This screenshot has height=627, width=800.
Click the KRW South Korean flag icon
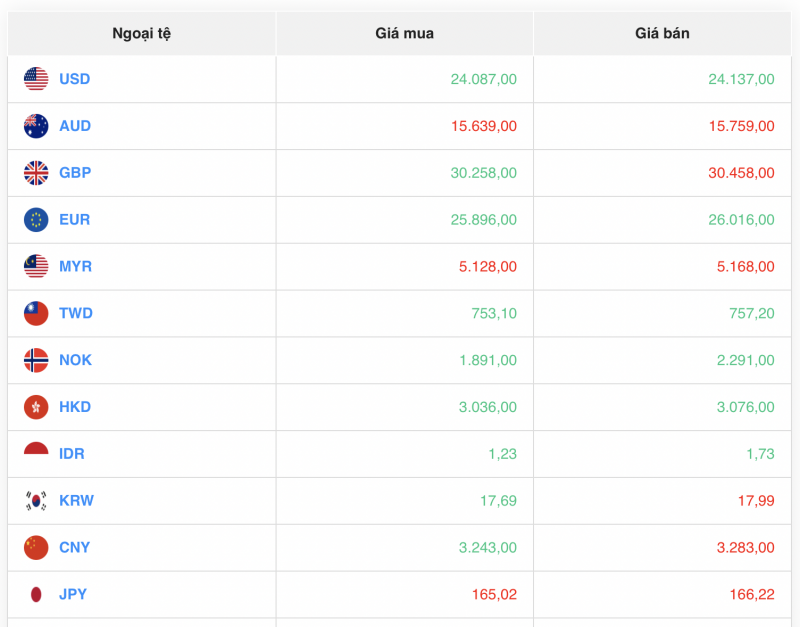click(36, 501)
